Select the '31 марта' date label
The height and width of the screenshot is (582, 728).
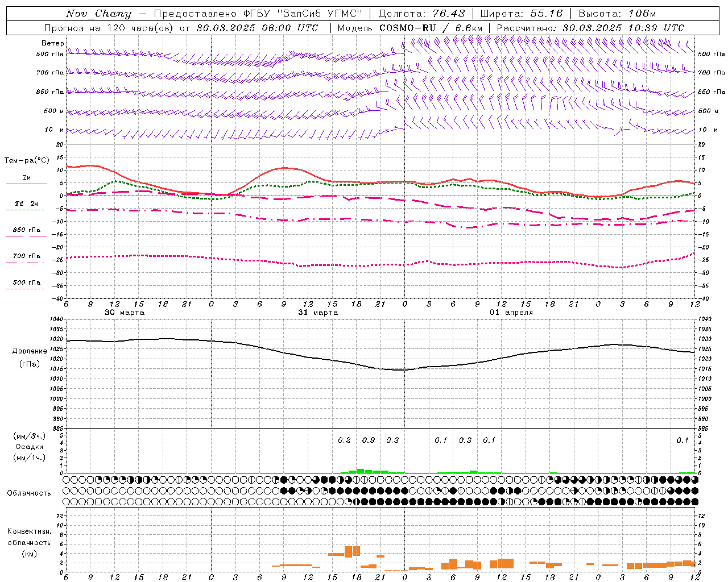point(318,313)
